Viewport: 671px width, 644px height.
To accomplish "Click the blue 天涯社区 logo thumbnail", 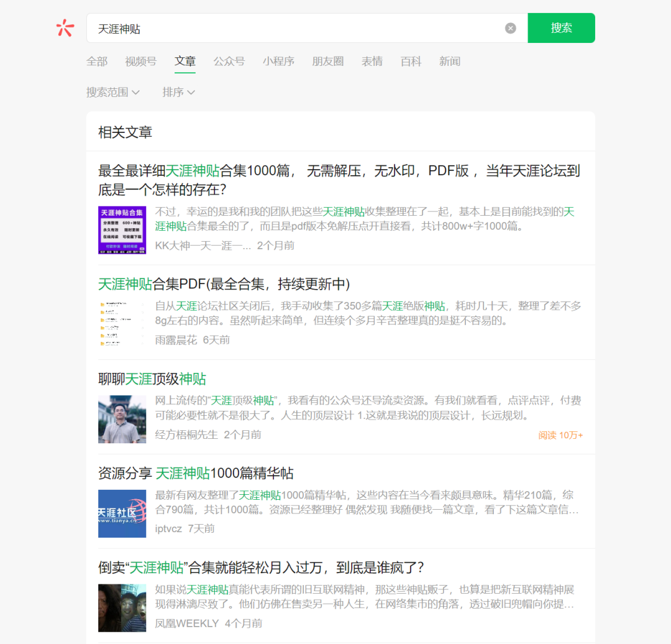I will coord(122,513).
